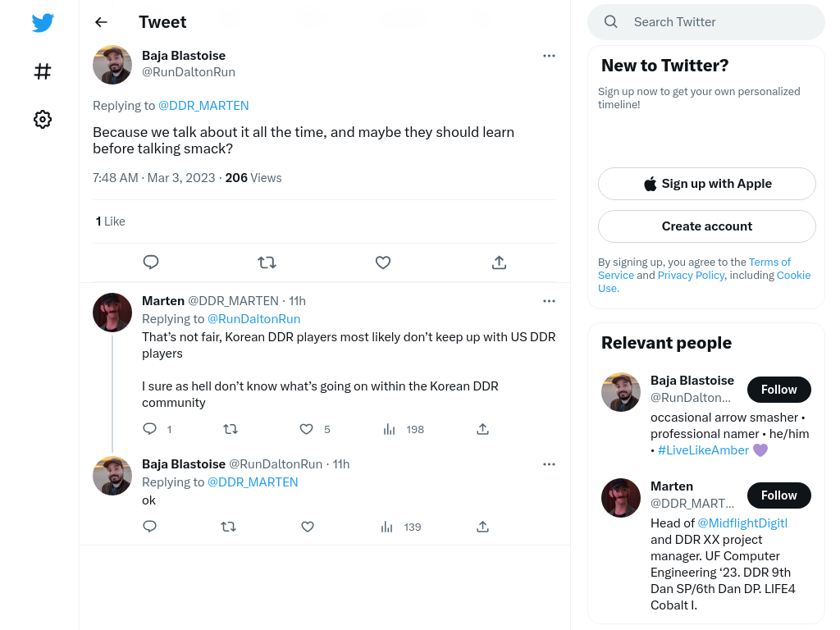Like the main tweet with the heart icon
Screen dimensions: 840x630
point(382,262)
